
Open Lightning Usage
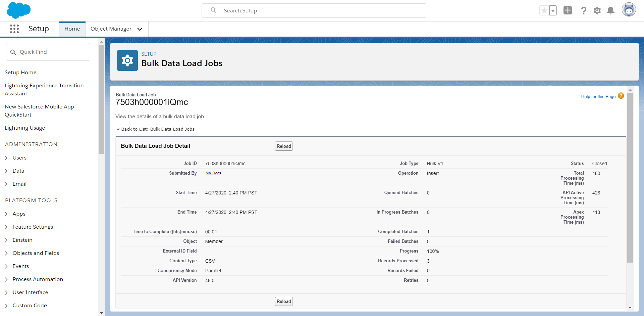[x=25, y=128]
